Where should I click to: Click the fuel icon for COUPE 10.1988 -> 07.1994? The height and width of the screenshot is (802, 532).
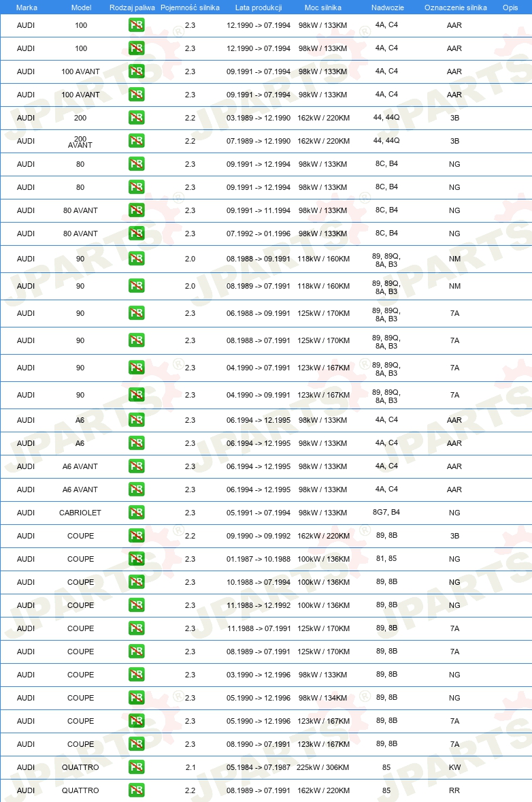coord(137,582)
